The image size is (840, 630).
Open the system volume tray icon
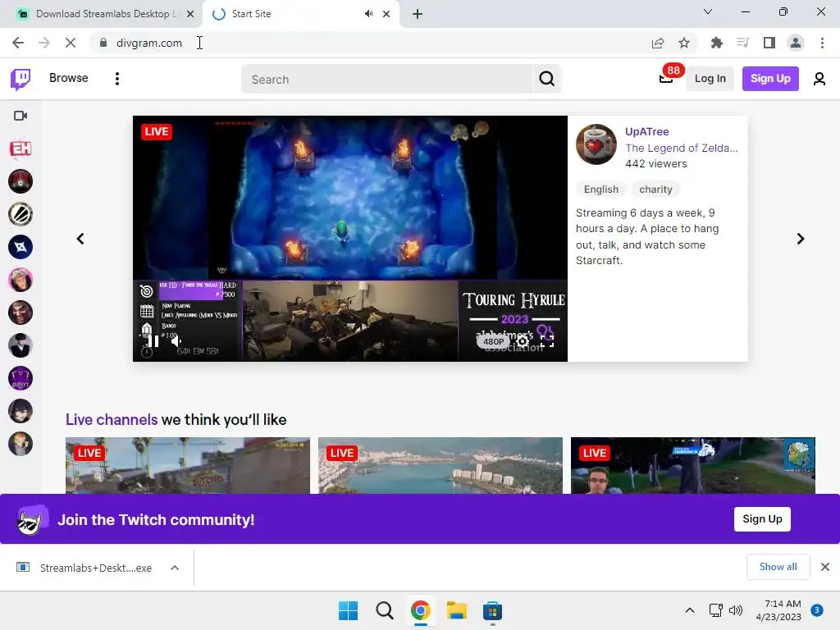(736, 610)
